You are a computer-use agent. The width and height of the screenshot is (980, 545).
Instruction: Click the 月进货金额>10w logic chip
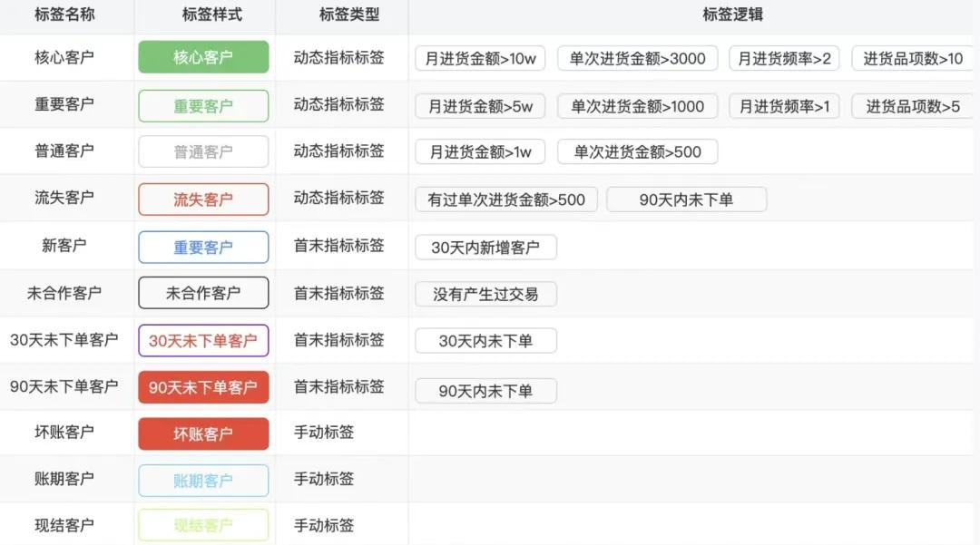(479, 57)
